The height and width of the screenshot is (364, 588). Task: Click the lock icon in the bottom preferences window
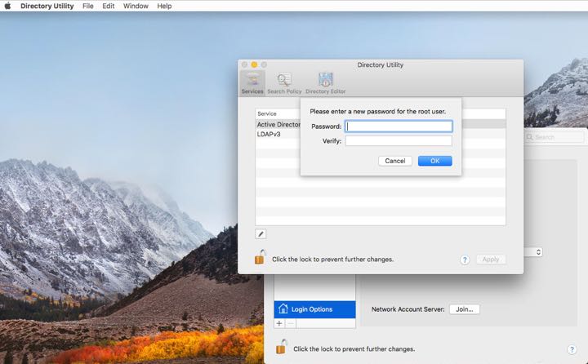281,348
